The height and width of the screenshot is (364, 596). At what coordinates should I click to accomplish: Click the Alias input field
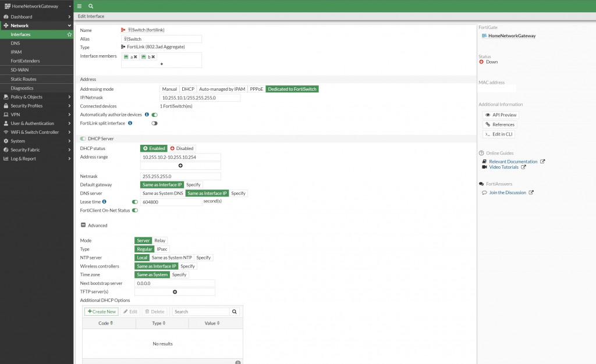point(161,39)
